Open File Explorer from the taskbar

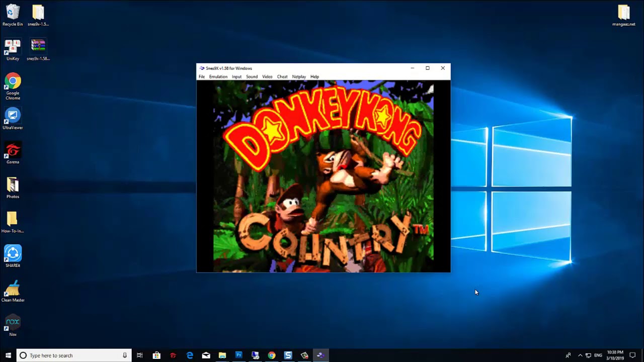pyautogui.click(x=222, y=355)
